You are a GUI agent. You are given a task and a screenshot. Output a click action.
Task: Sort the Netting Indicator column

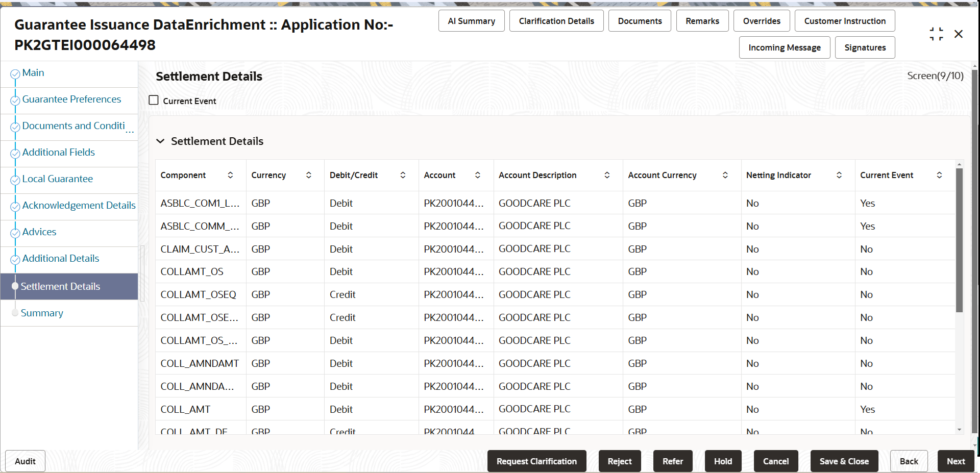(x=840, y=175)
